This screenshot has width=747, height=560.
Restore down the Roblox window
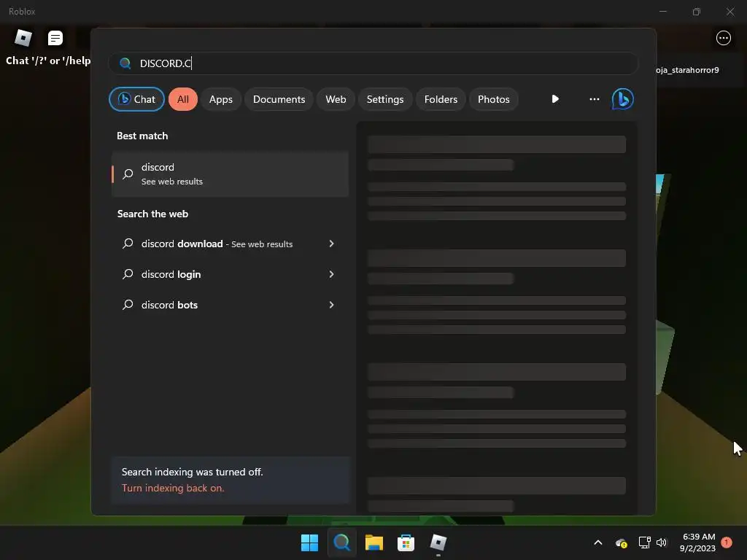pos(697,12)
